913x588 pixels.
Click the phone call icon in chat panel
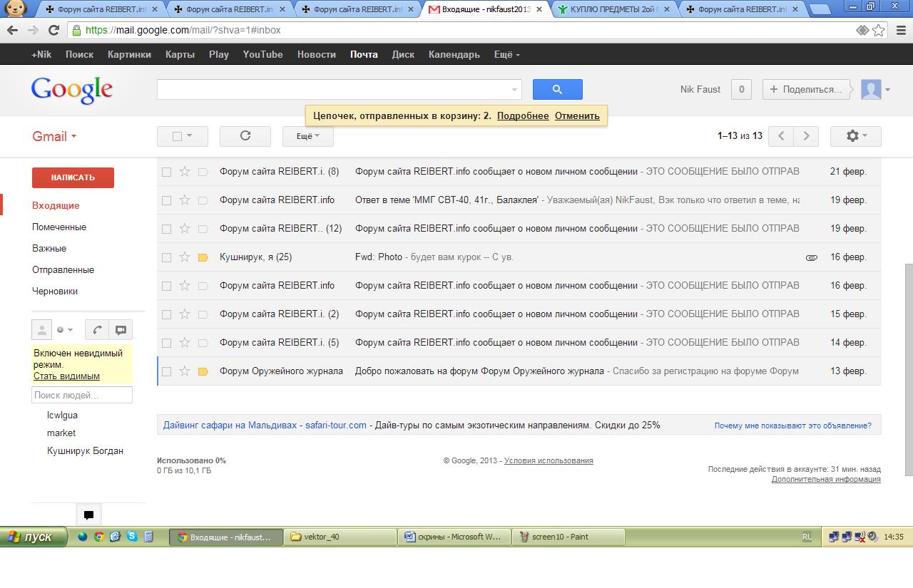coord(97,329)
